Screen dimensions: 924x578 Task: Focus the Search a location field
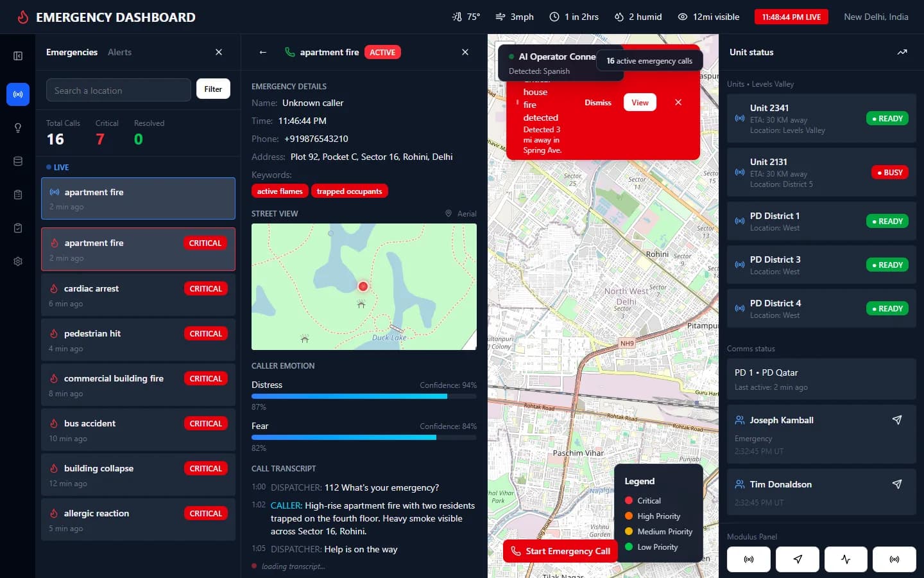point(119,90)
